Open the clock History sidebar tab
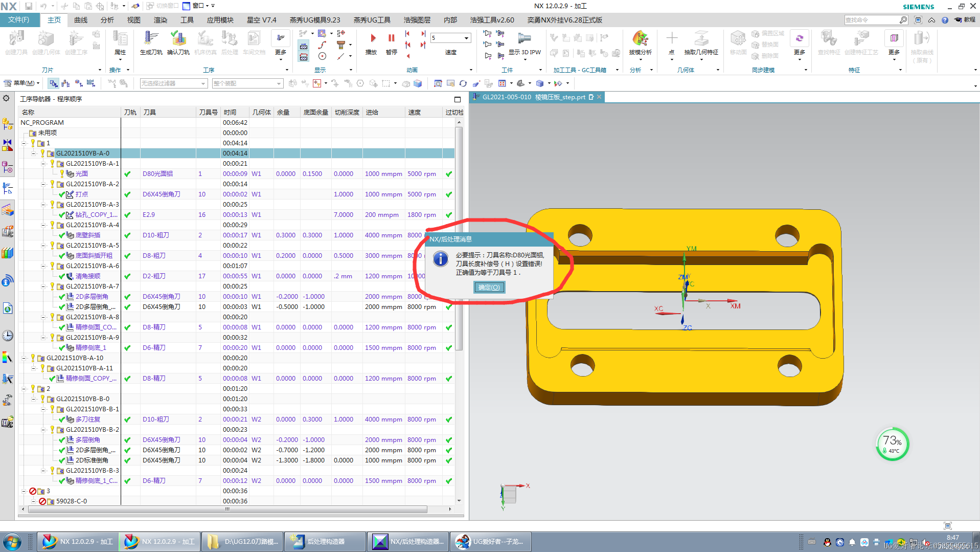The image size is (980, 552). [7, 336]
